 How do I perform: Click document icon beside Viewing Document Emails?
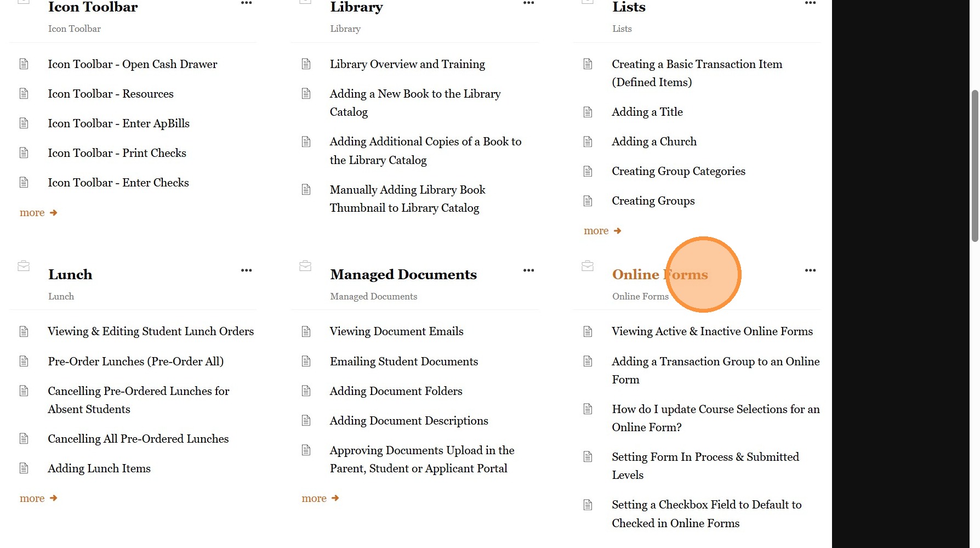click(306, 331)
